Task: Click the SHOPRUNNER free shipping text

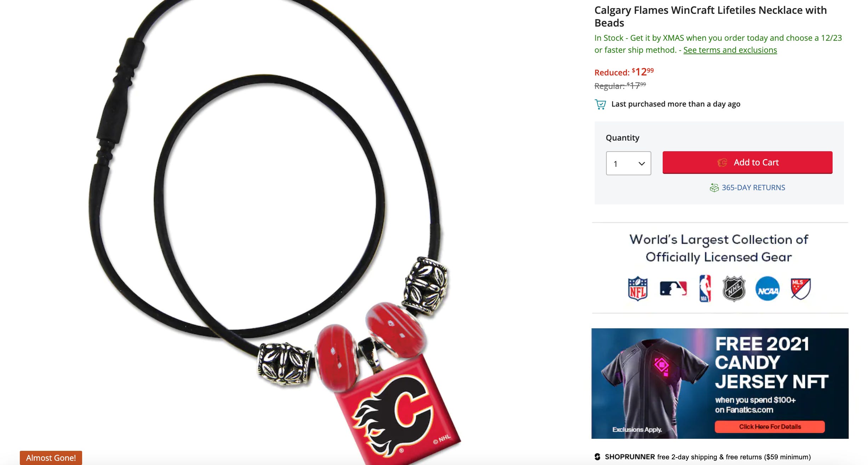Action: coord(708,457)
